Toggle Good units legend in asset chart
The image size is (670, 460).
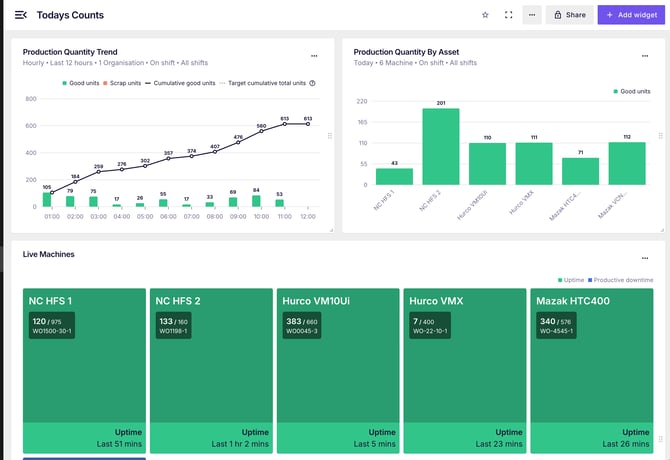(632, 91)
